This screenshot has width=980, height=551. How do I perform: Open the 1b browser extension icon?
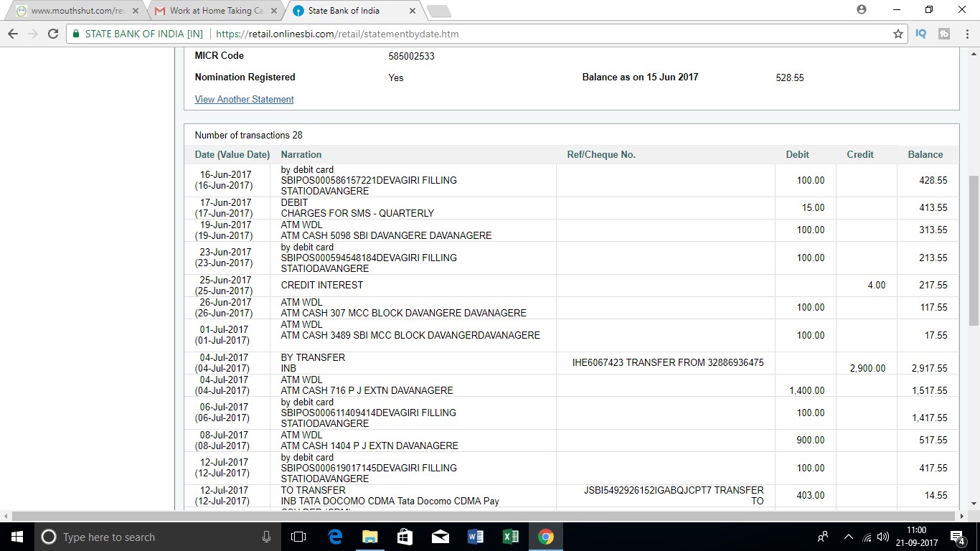944,34
